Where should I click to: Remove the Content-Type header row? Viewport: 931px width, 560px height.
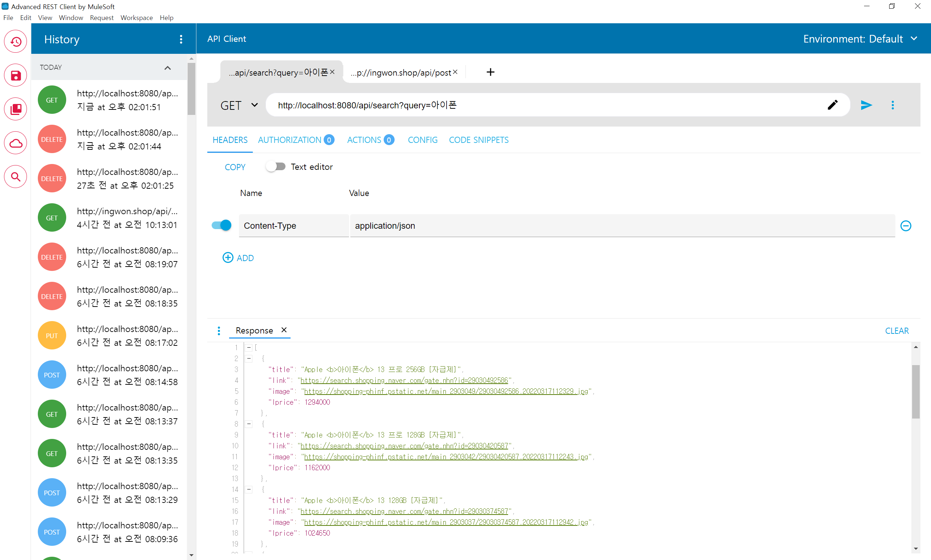click(x=906, y=226)
